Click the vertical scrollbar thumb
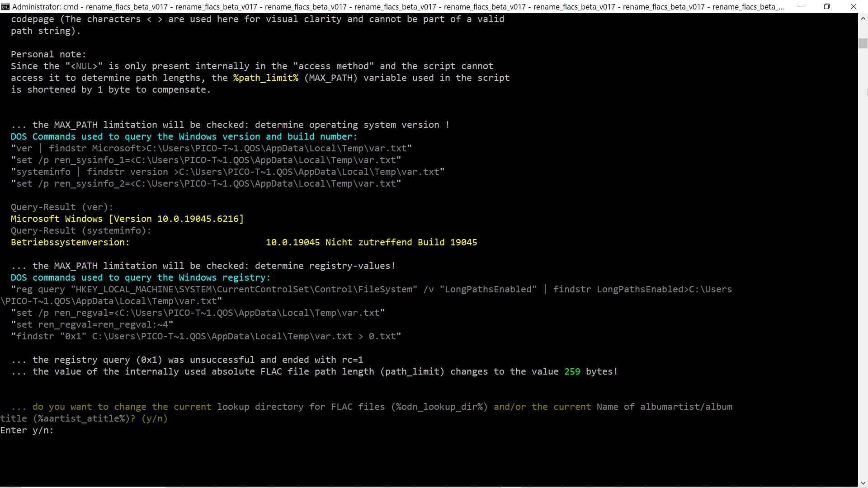This screenshot has width=868, height=488. pyautogui.click(x=863, y=43)
